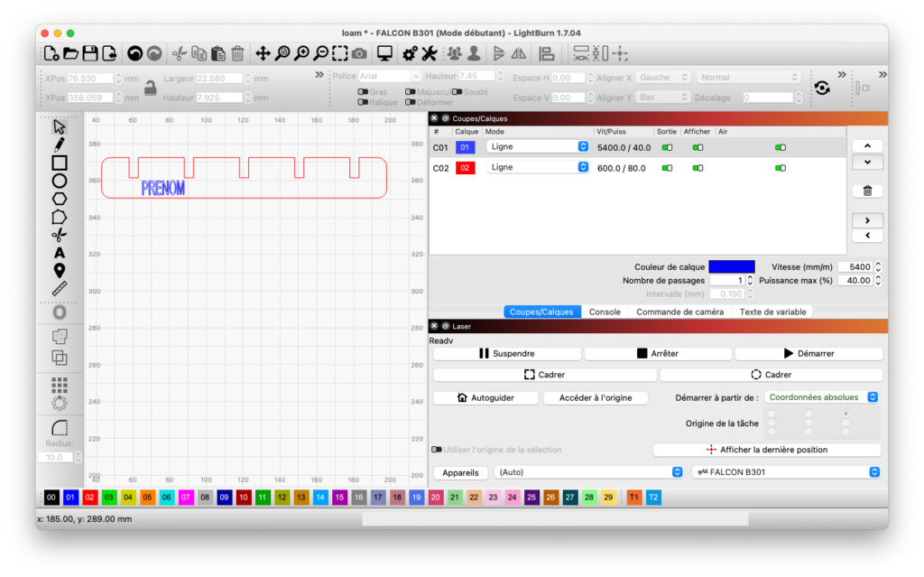Expand the 'Coordonnées absolues' start-from dropdown
924x577 pixels.
coord(821,396)
